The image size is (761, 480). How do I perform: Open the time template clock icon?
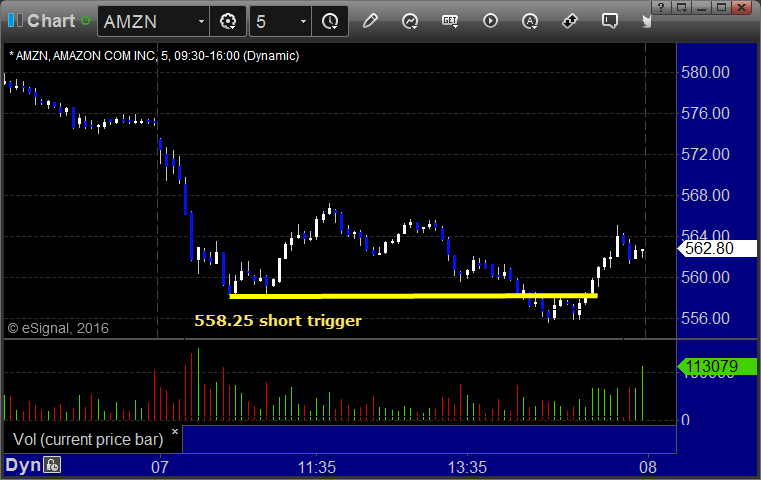click(x=330, y=21)
